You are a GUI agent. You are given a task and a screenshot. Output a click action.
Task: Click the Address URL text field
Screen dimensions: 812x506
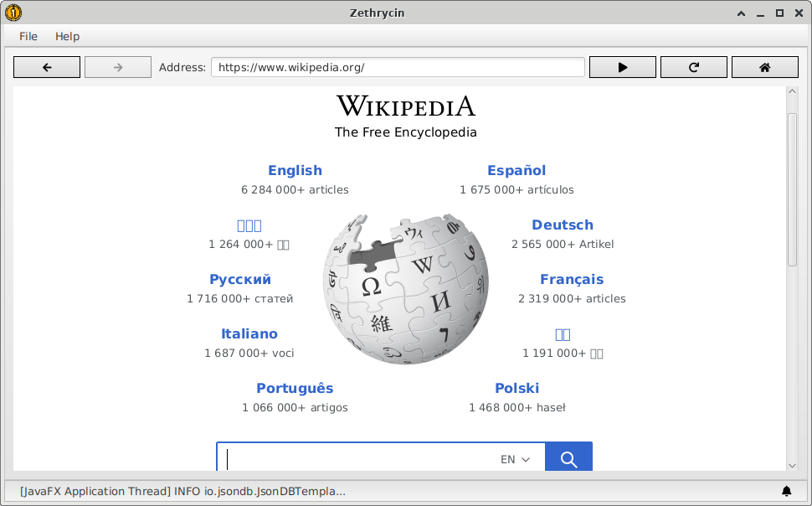pyautogui.click(x=398, y=68)
